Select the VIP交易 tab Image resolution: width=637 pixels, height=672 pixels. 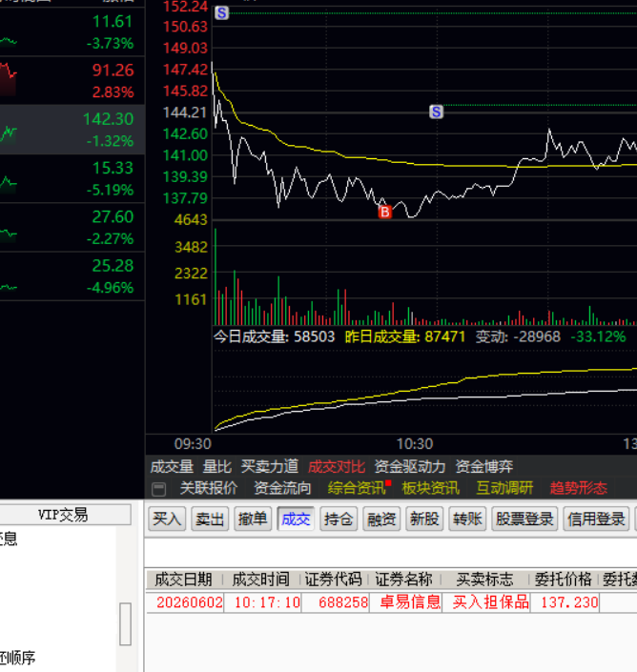(x=63, y=515)
